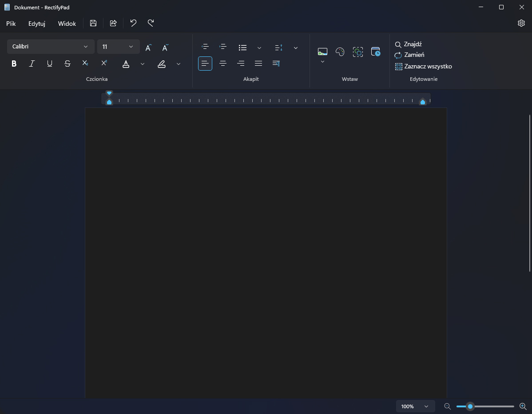Apply superscript formatting
The image size is (532, 414).
click(x=103, y=64)
